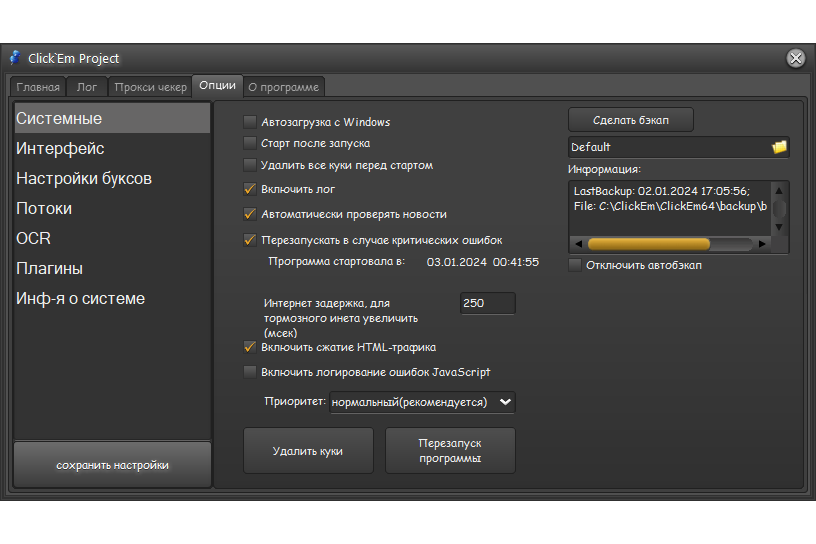The height and width of the screenshot is (544, 816).
Task: Click the Интернет задержка field with 250
Action: tap(488, 303)
